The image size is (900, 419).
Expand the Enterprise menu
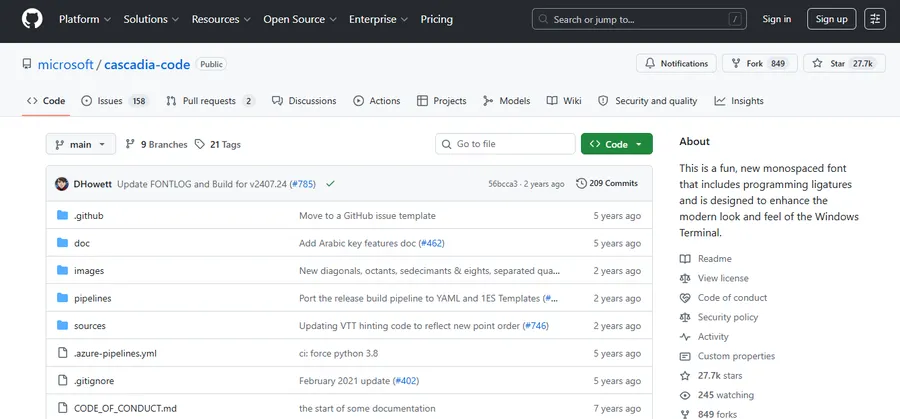click(x=378, y=19)
